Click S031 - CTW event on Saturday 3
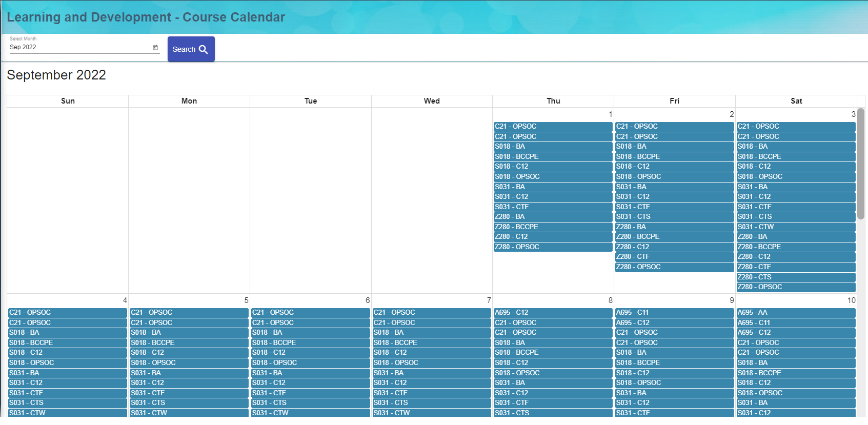 (796, 227)
